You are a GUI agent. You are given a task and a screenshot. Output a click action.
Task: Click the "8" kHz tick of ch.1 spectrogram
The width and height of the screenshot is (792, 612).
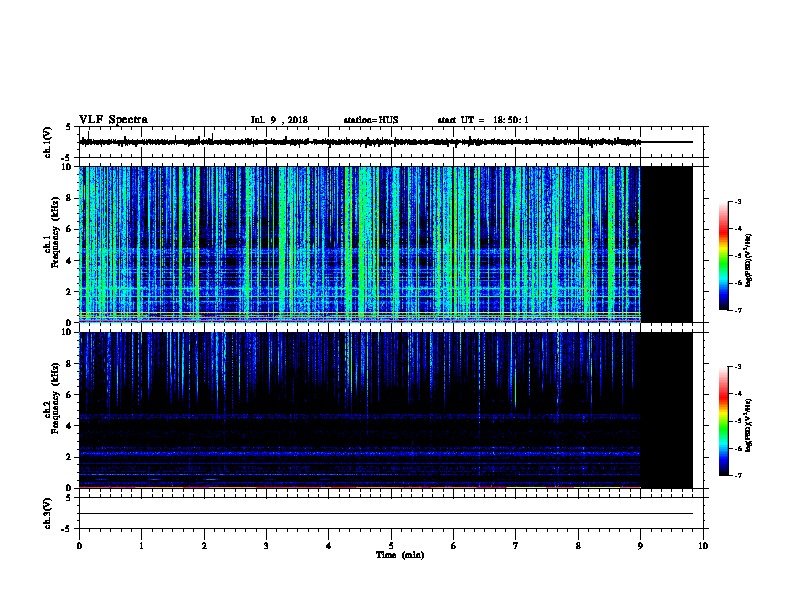pyautogui.click(x=69, y=198)
